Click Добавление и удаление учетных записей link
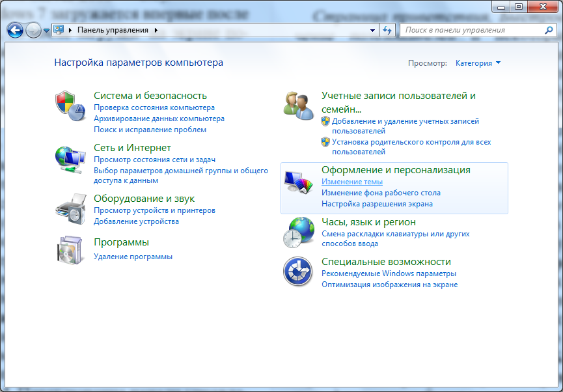The height and width of the screenshot is (392, 563). pyautogui.click(x=405, y=126)
